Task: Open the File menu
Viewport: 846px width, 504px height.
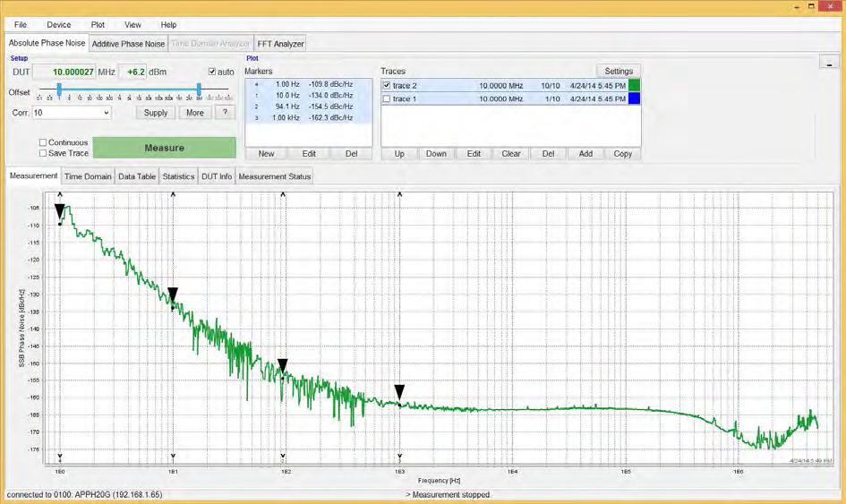Action: (20, 25)
